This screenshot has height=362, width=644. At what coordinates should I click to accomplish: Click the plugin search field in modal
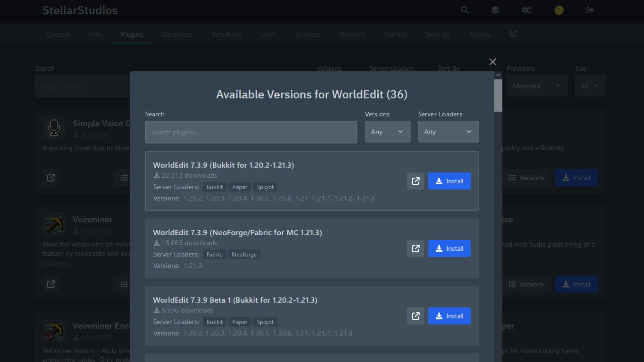click(x=251, y=132)
